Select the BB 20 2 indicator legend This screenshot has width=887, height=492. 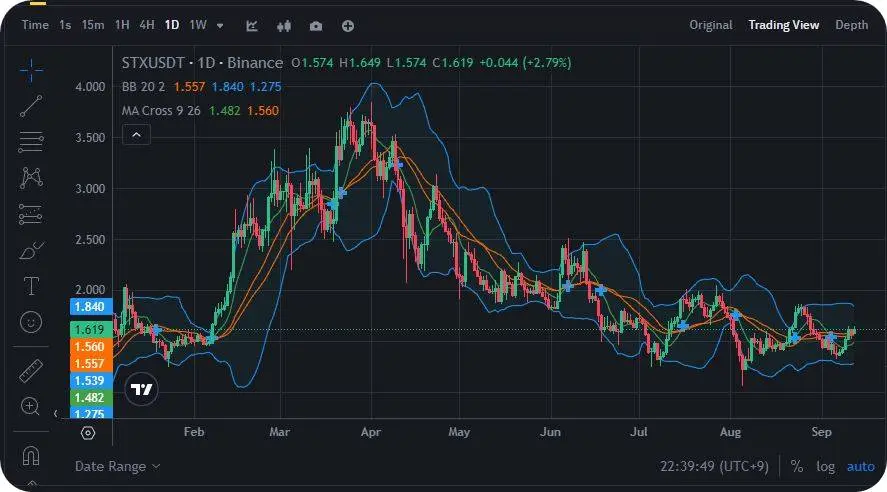click(144, 87)
